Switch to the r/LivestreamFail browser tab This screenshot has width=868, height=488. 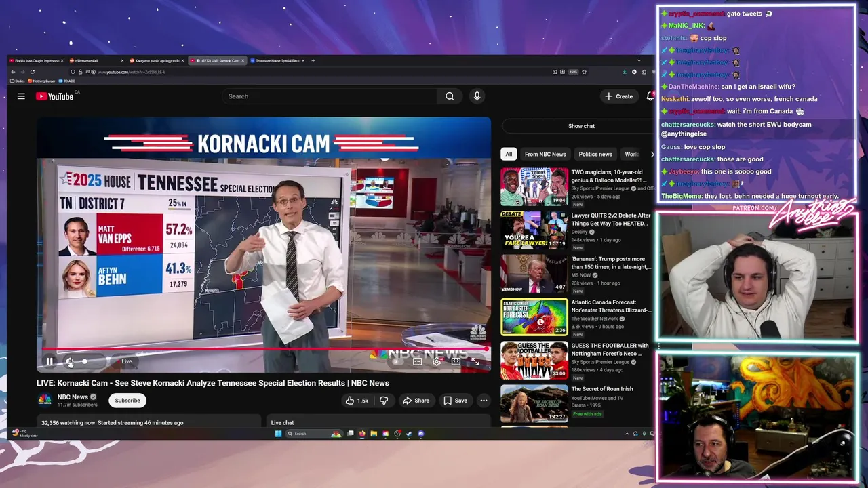click(96, 60)
